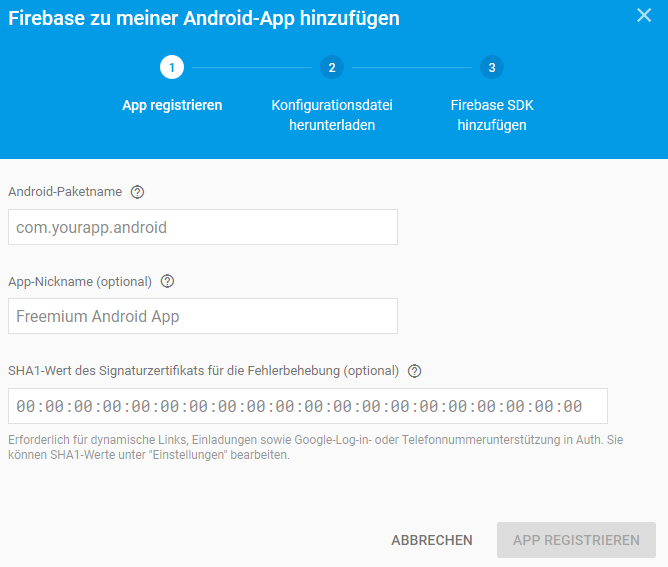Screen dimensions: 668x567
Task: Go to Firebase SDK hinzufügen step label
Action: (492, 115)
